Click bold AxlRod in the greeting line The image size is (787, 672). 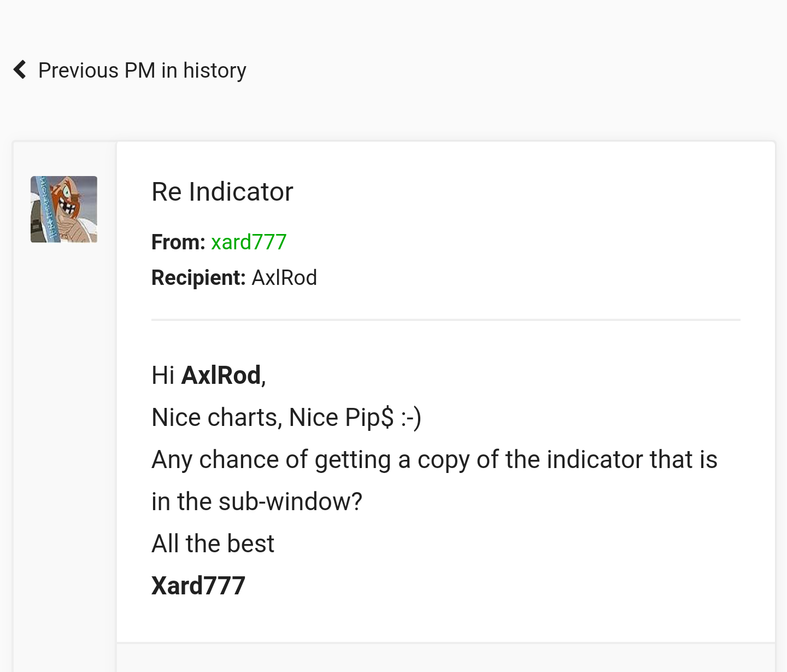[221, 376]
